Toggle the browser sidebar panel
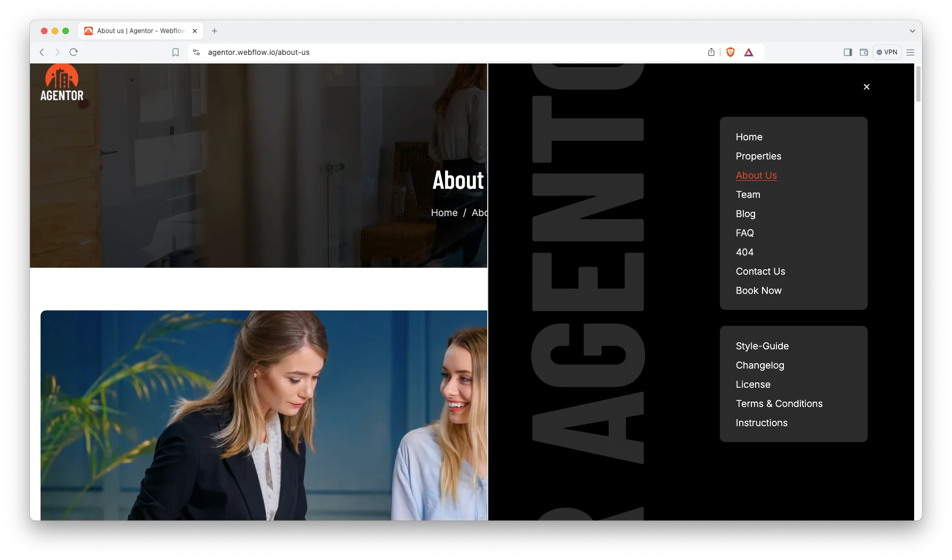 click(847, 52)
